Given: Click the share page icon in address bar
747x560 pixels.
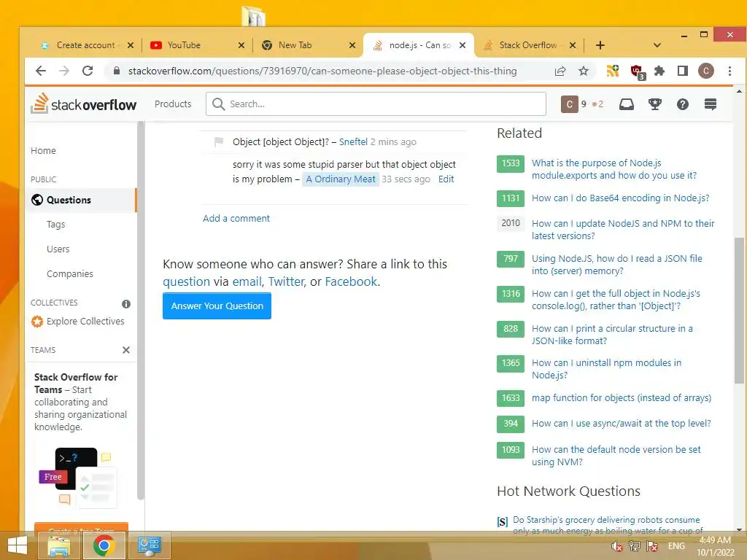Looking at the screenshot, I should tap(560, 71).
